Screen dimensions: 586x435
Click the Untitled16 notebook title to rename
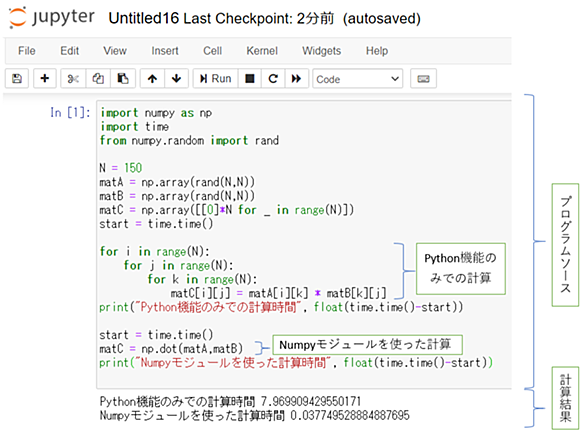click(144, 18)
